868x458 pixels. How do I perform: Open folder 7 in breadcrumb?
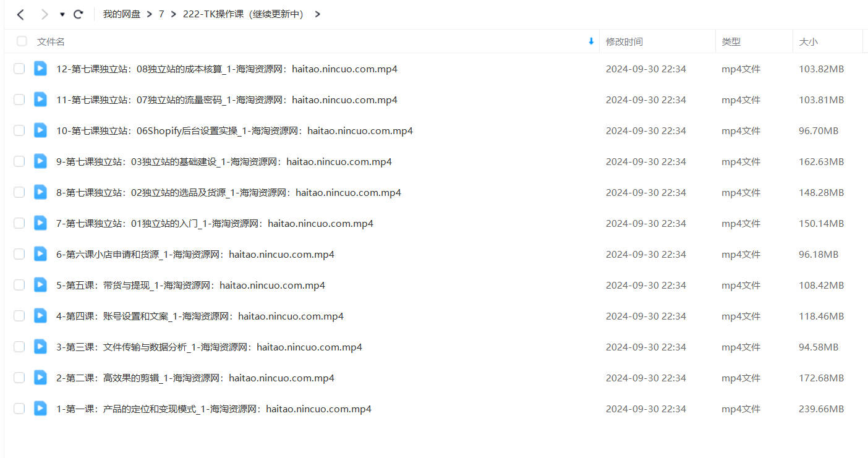point(161,14)
